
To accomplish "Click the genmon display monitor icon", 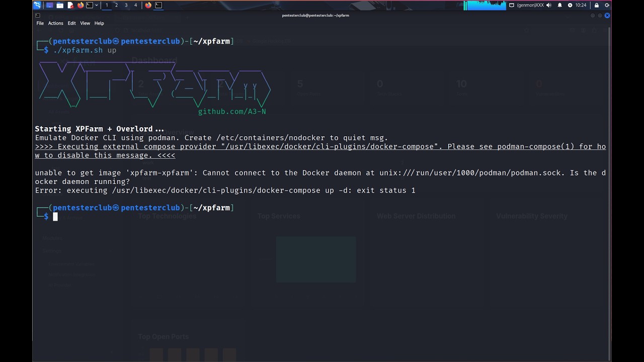I will (512, 5).
